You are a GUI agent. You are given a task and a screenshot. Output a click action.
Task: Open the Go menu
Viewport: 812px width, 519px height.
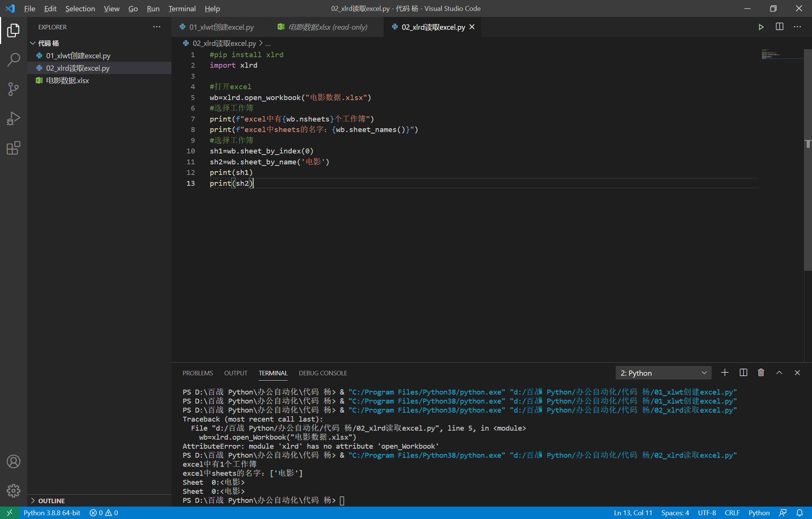[133, 8]
